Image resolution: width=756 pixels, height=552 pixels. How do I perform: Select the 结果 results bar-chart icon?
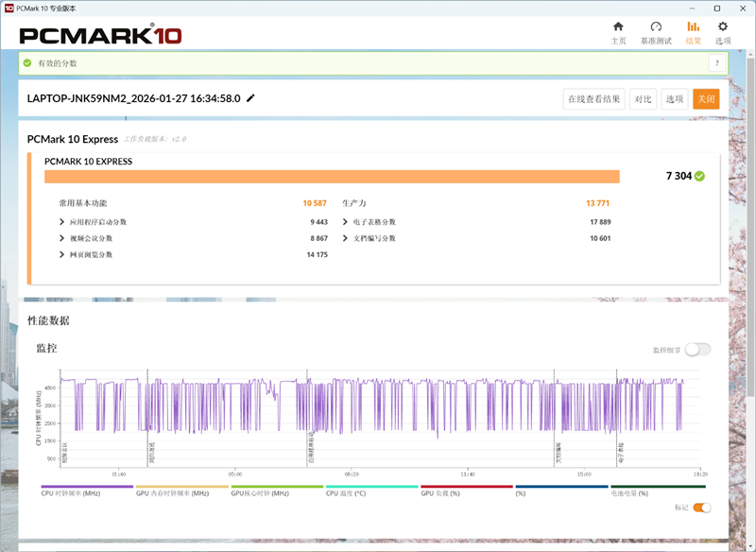point(693,27)
